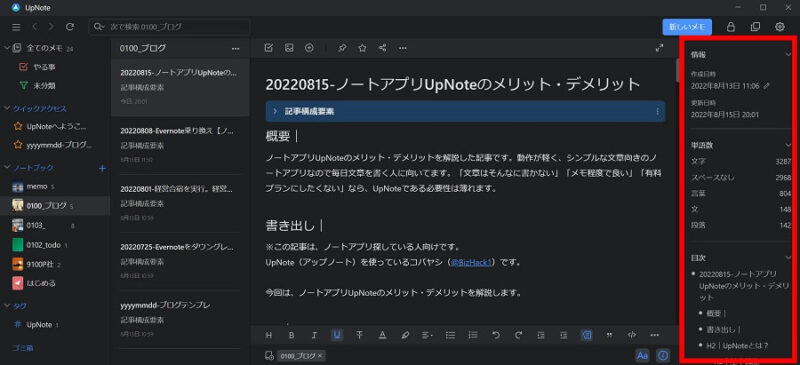Image resolution: width=800 pixels, height=365 pixels.
Task: Click the sync refresh icon
Action: coord(70,27)
